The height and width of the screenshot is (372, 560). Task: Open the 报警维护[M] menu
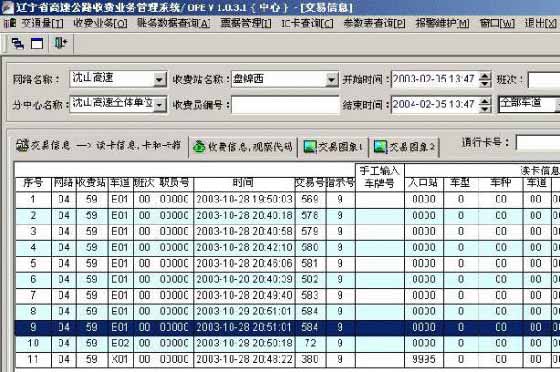(442, 24)
